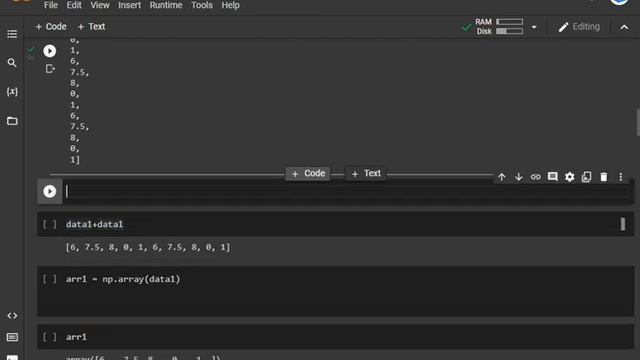The image size is (640, 360).
Task: Open the search sidebar icon
Action: [x=12, y=63]
